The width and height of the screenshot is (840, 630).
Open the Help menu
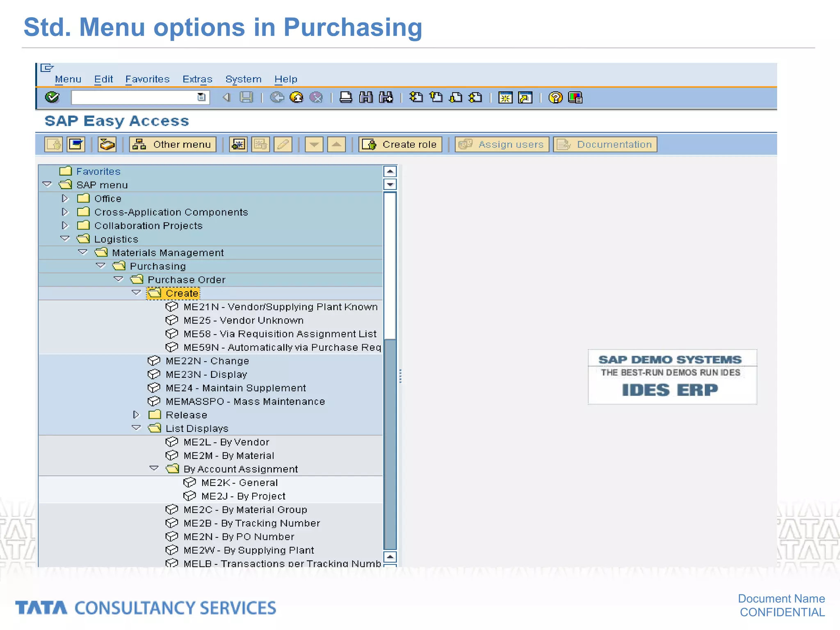(286, 79)
